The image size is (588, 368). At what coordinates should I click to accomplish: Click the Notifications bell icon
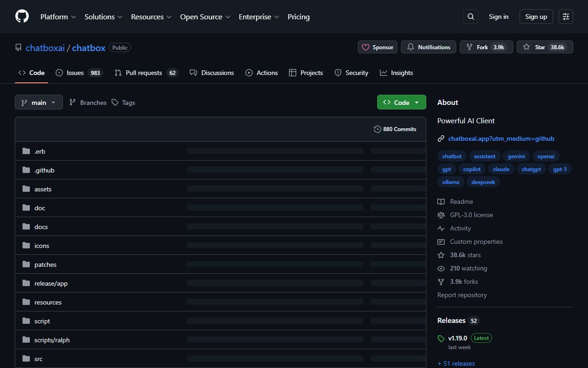tap(411, 47)
